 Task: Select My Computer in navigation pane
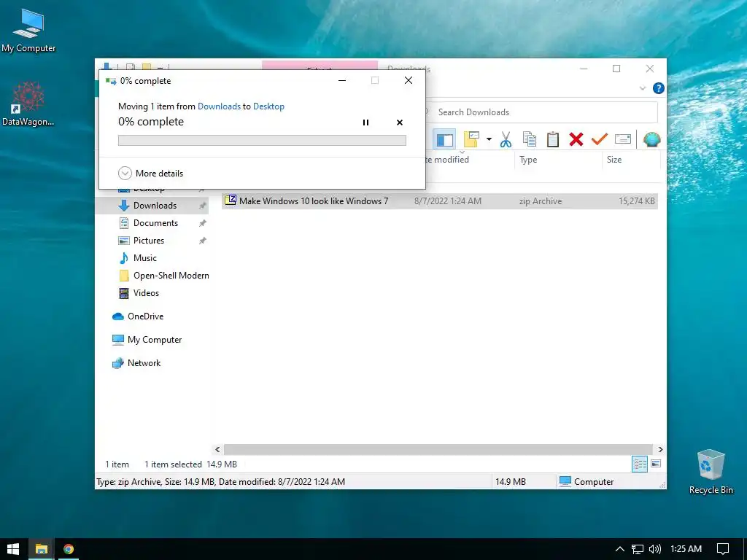click(x=155, y=340)
